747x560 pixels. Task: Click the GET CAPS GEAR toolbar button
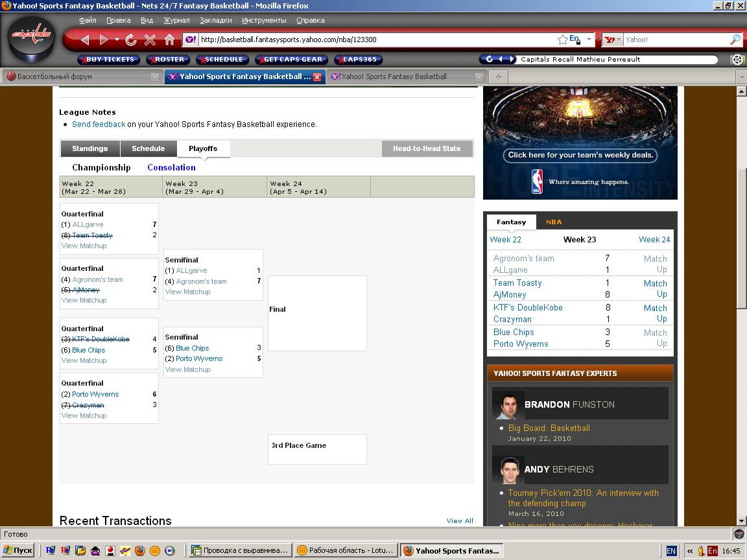292,60
